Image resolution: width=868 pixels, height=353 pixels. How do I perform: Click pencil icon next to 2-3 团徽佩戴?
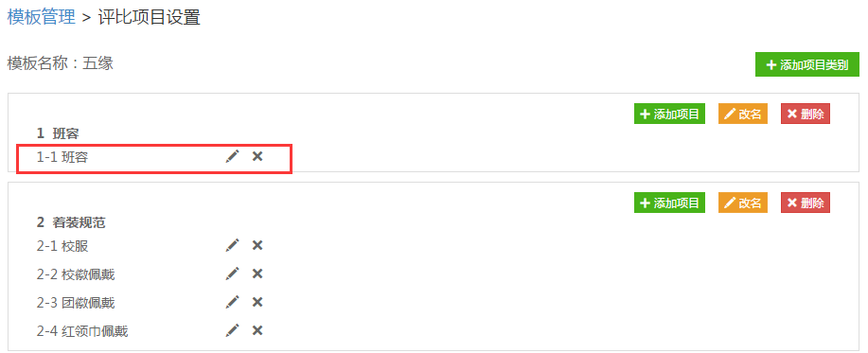click(x=233, y=302)
